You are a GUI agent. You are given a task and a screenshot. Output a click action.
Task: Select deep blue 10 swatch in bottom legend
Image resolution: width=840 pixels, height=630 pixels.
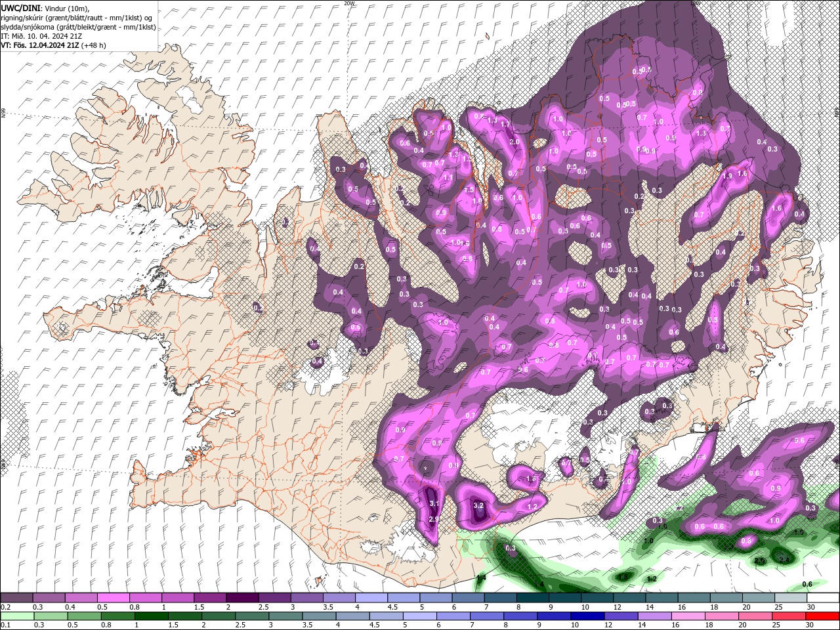[x=588, y=616]
